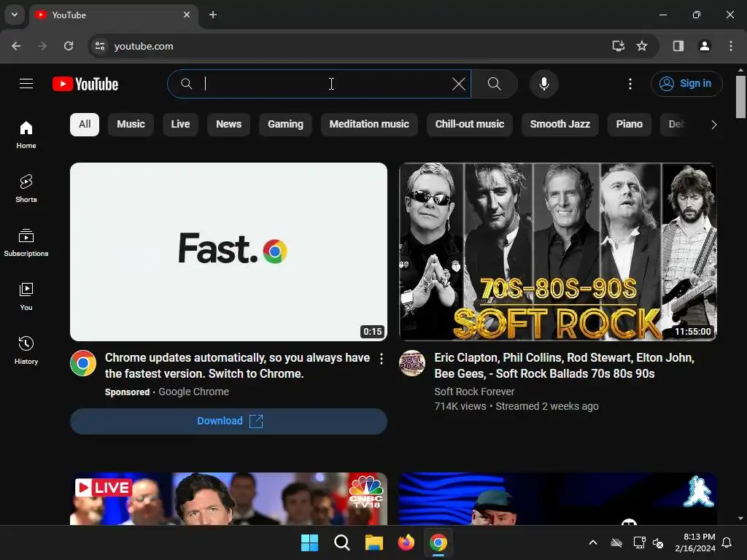Reload the YouTube page
This screenshot has width=747, height=560.
[x=69, y=46]
